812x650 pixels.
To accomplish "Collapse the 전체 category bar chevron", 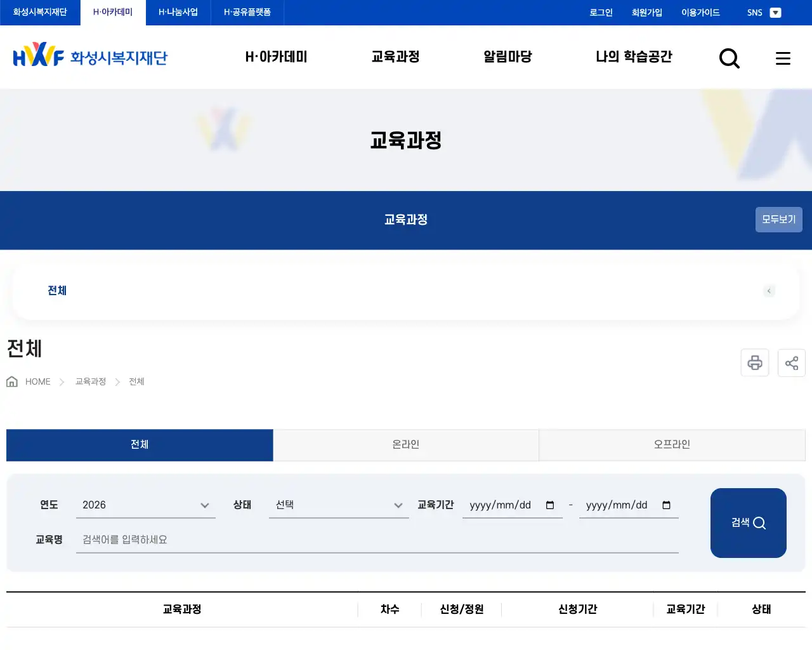I will click(769, 291).
